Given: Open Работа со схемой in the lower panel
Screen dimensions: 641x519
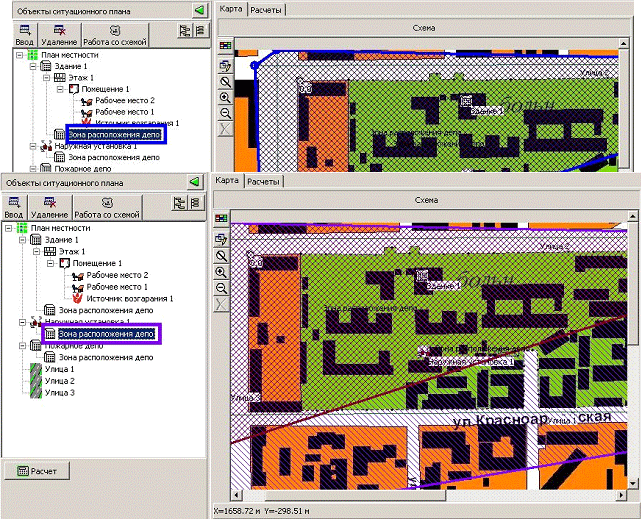Looking at the screenshot, I should tap(107, 207).
